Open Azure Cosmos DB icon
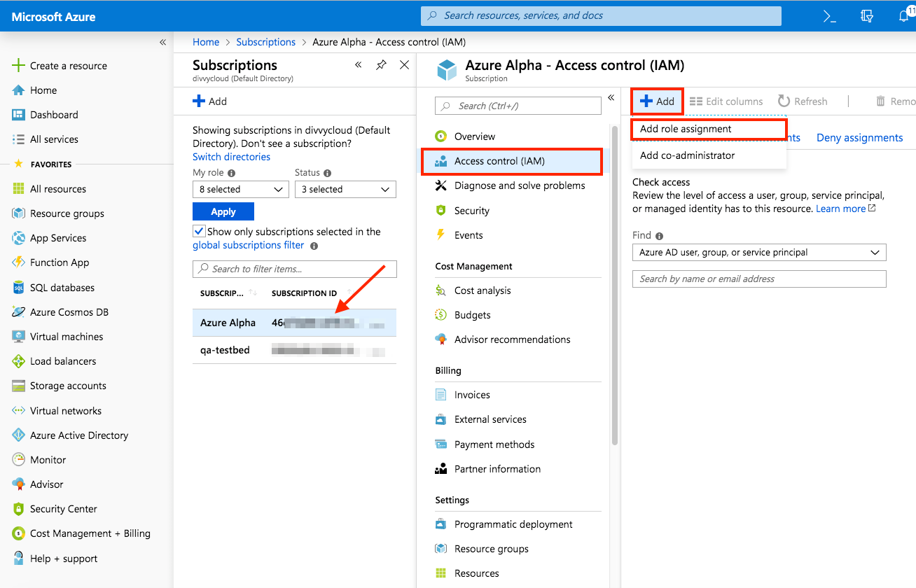 19,312
